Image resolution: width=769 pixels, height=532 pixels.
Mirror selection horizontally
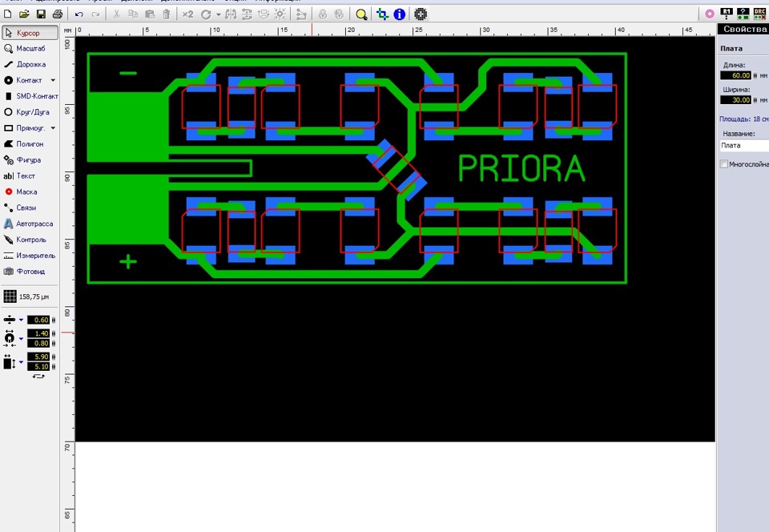click(231, 14)
